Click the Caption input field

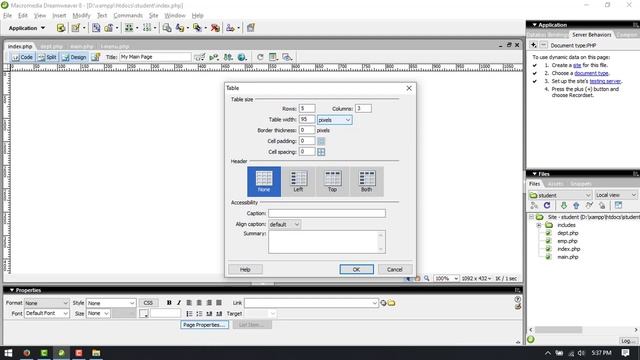327,213
